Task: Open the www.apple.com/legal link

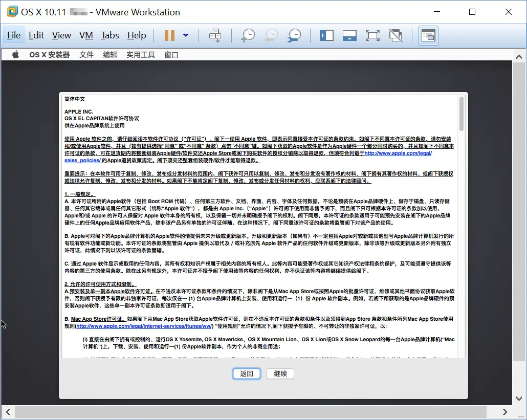Action: pos(399,153)
